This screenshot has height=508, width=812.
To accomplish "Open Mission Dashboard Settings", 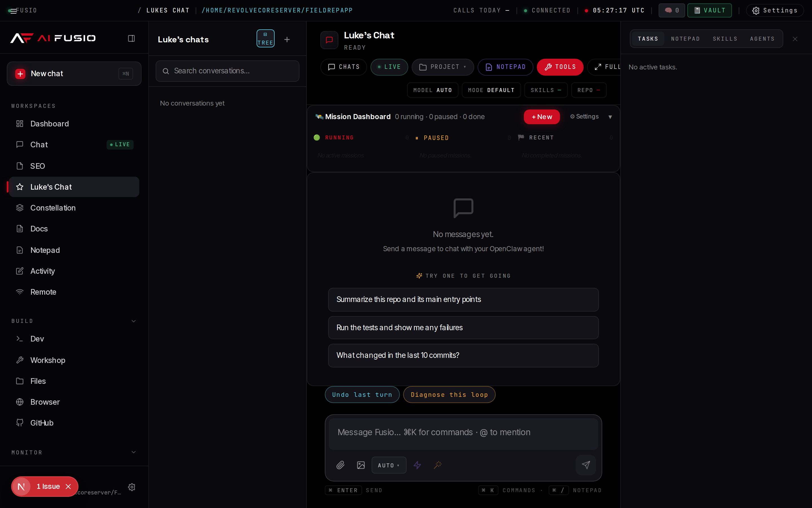I will pos(584,117).
